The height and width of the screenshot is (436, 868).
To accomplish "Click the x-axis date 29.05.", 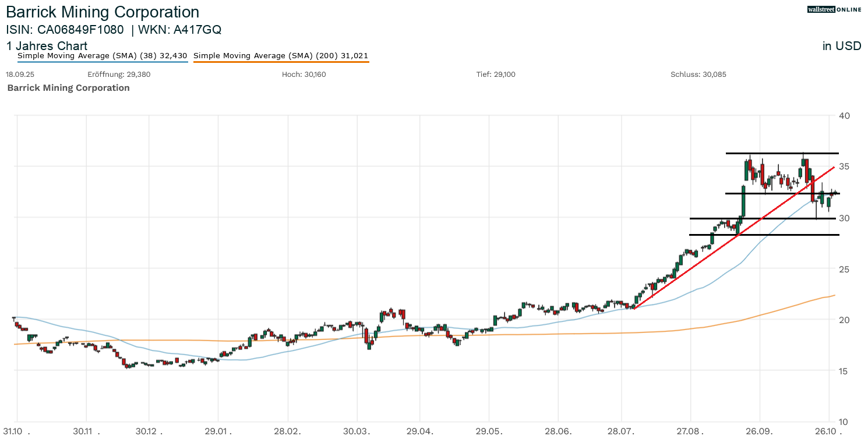I will tap(489, 431).
